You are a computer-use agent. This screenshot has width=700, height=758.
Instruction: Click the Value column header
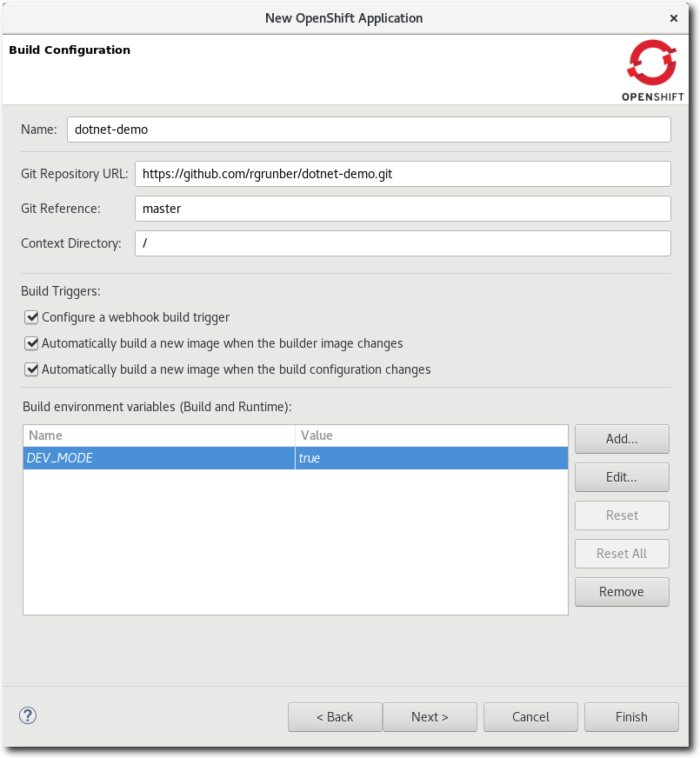(x=348, y=435)
